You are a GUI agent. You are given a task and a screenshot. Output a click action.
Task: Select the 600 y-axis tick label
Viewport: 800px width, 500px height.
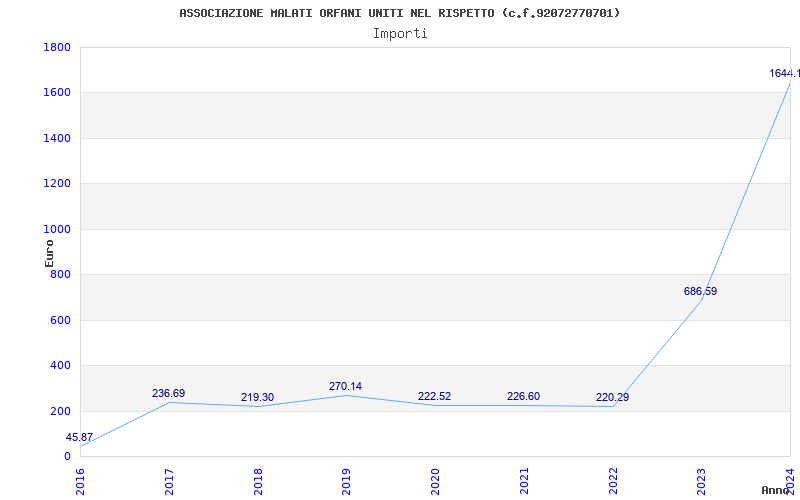[x=60, y=320]
